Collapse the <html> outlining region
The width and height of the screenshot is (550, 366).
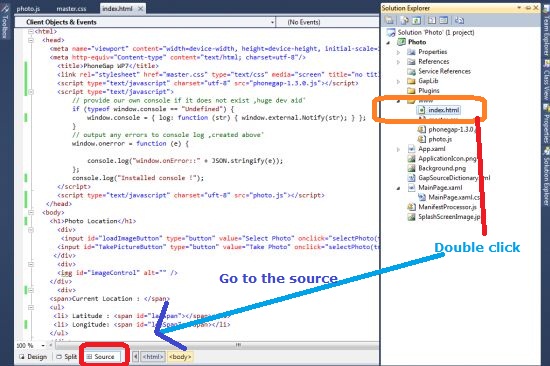pyautogui.click(x=31, y=32)
